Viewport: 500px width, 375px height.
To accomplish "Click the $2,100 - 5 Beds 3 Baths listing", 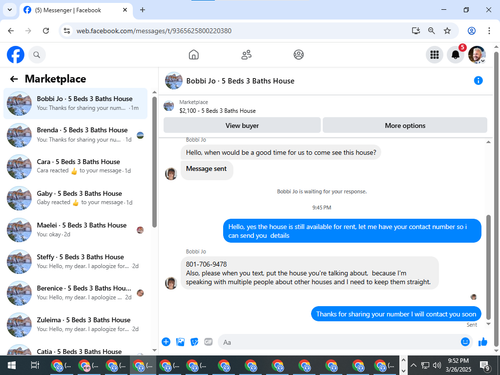I will pos(217,111).
